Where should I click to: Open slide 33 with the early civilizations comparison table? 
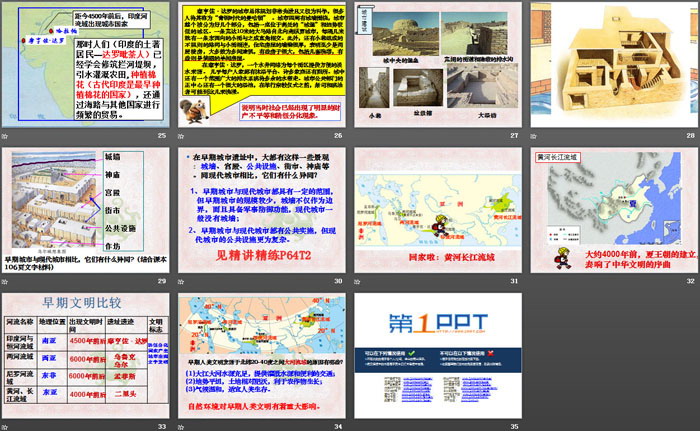tap(85, 356)
